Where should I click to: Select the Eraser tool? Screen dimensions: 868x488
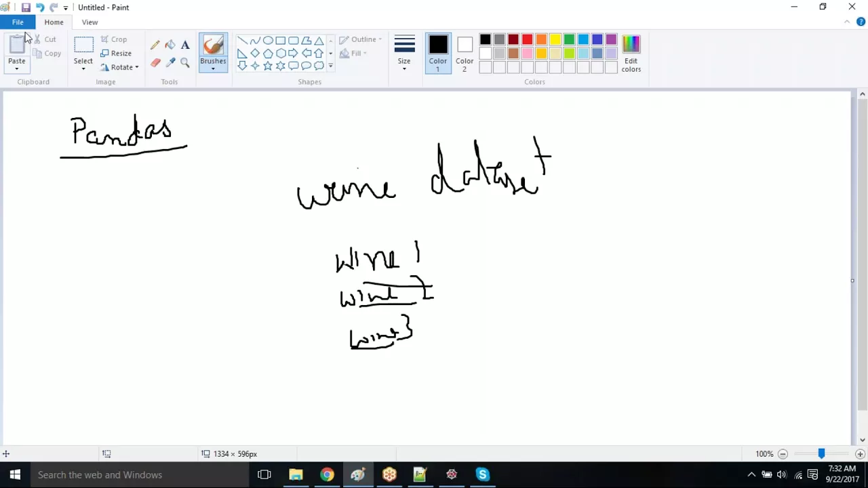[x=155, y=62]
